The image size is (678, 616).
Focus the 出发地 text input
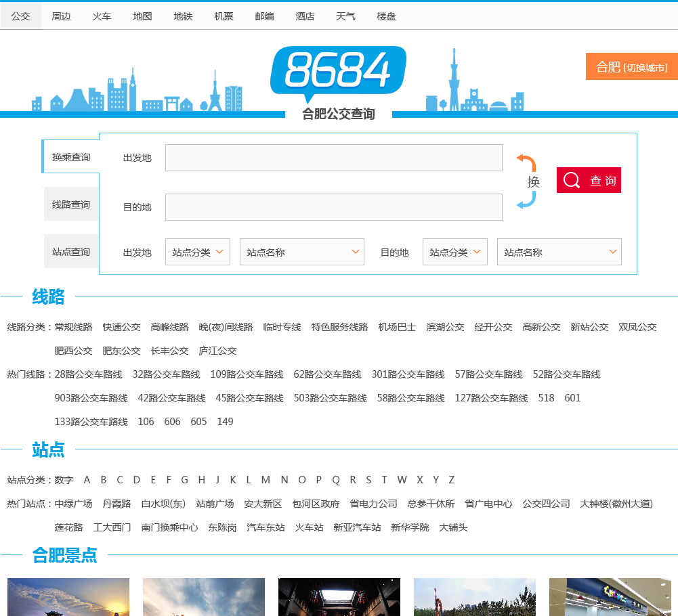point(333,158)
